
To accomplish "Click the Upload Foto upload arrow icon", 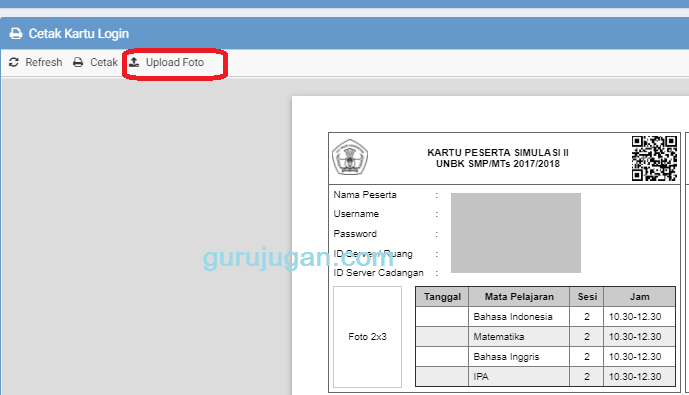I will click(134, 62).
